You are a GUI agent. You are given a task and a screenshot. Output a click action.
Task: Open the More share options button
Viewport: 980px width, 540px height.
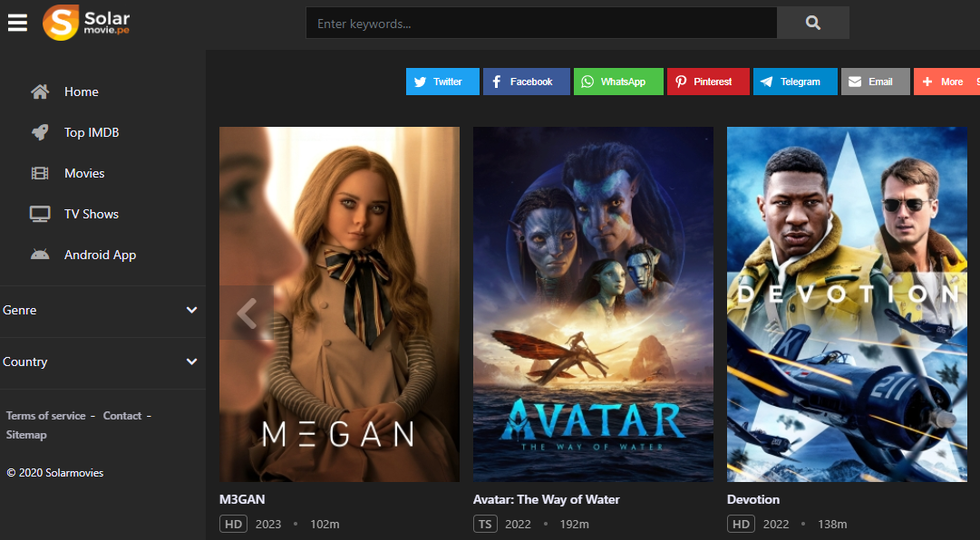point(946,82)
